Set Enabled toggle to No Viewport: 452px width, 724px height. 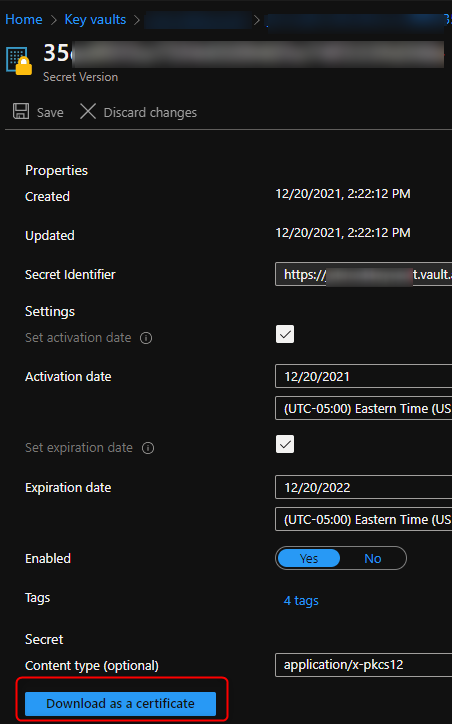coord(373,558)
